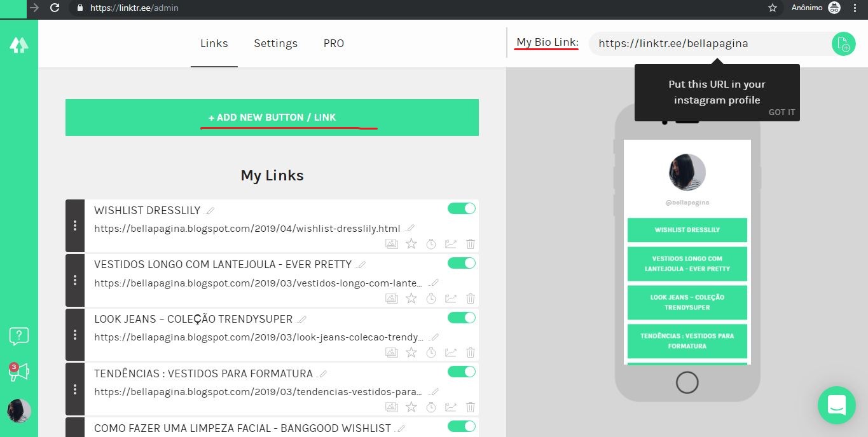Open the schedule clock icon for LOOK JEANS

click(x=431, y=353)
